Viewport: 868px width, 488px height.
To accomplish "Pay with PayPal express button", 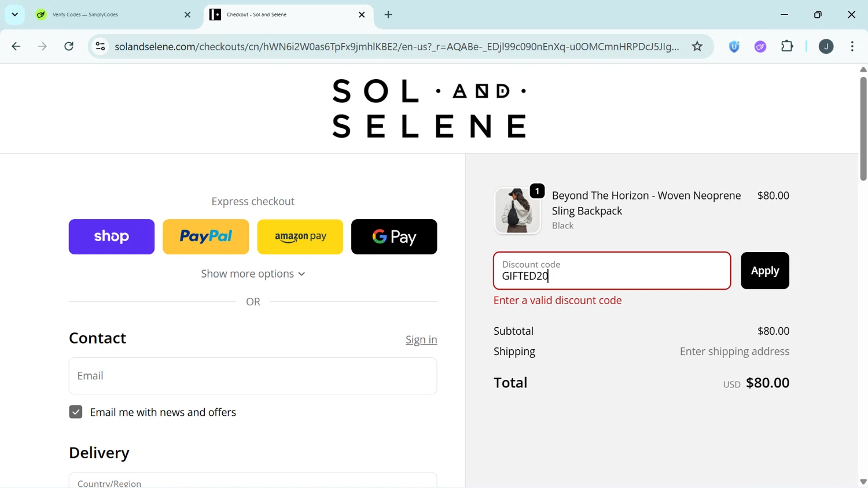I will pyautogui.click(x=206, y=236).
